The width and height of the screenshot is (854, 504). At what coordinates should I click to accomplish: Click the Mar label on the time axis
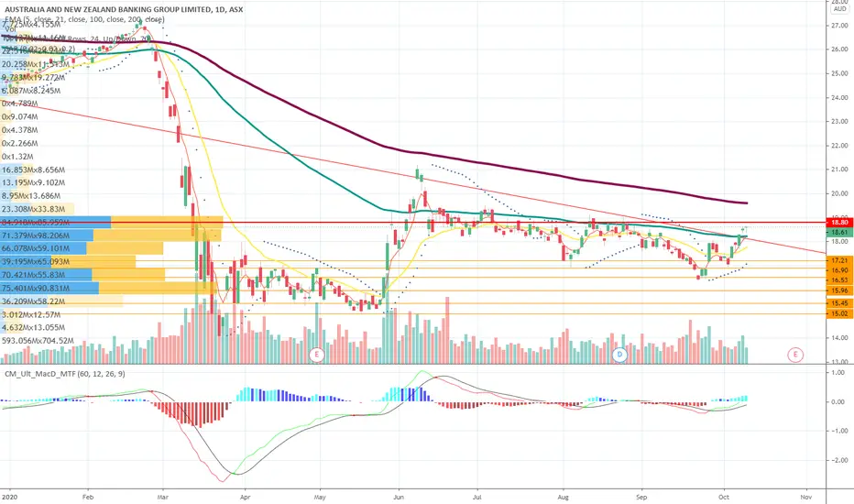pyautogui.click(x=162, y=498)
